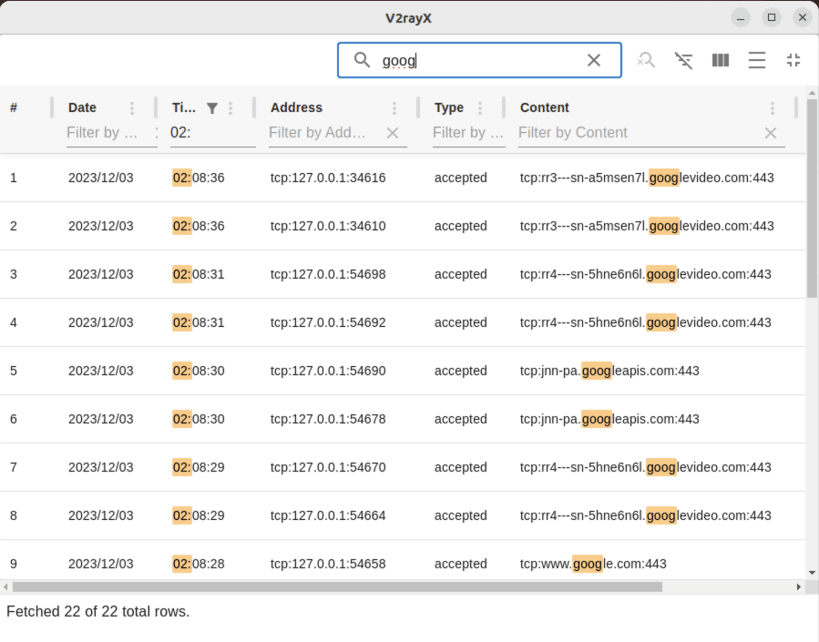This screenshot has width=819, height=642.
Task: Open the Time column options menu
Action: 230,108
